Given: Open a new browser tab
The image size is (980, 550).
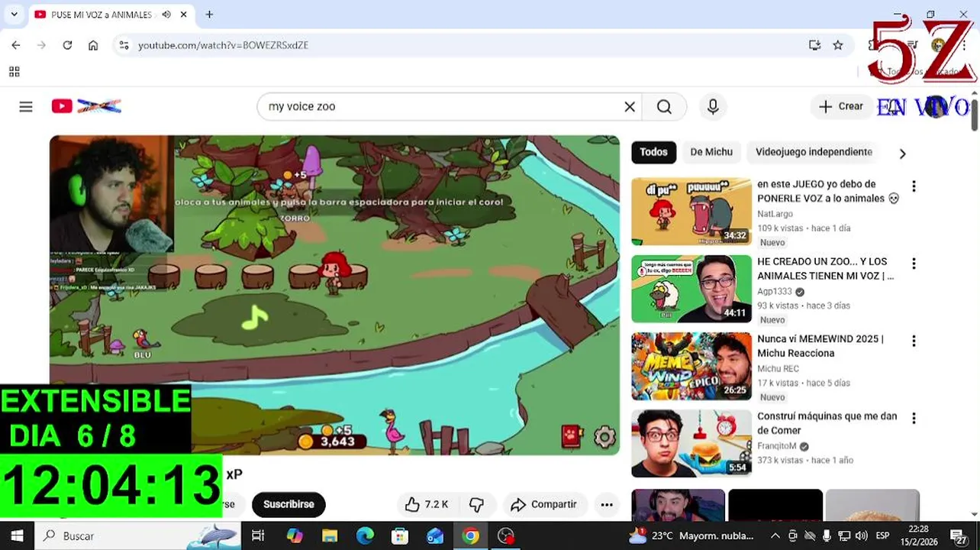Looking at the screenshot, I should 209,15.
